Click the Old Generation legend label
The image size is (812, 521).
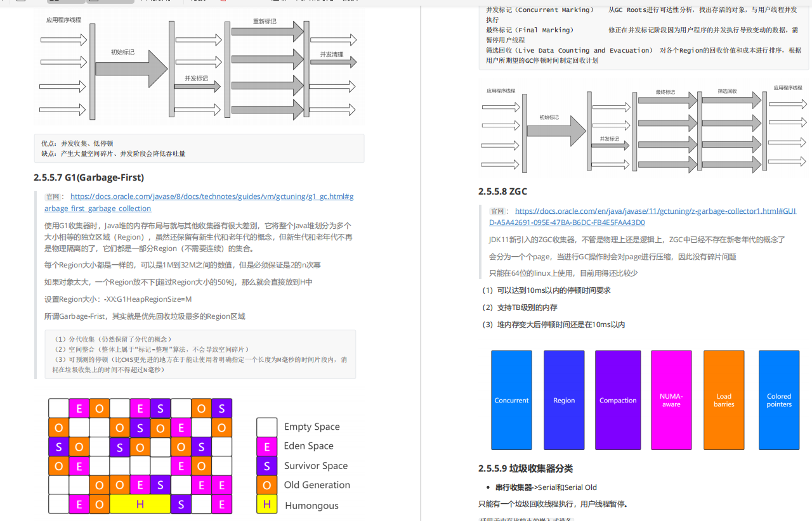tap(317, 485)
